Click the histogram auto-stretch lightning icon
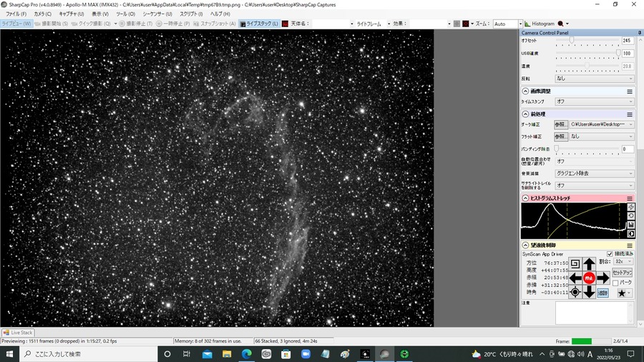 (x=631, y=207)
